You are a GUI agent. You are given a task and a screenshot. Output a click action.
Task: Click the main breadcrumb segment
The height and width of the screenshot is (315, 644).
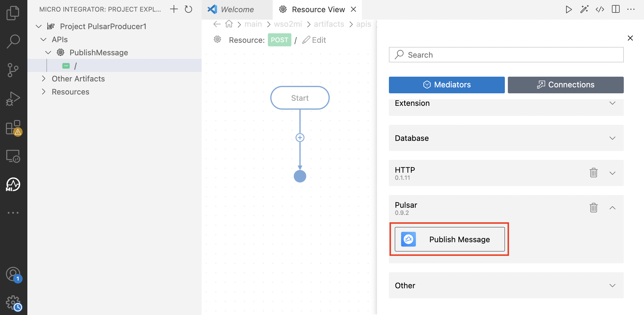[x=253, y=24]
